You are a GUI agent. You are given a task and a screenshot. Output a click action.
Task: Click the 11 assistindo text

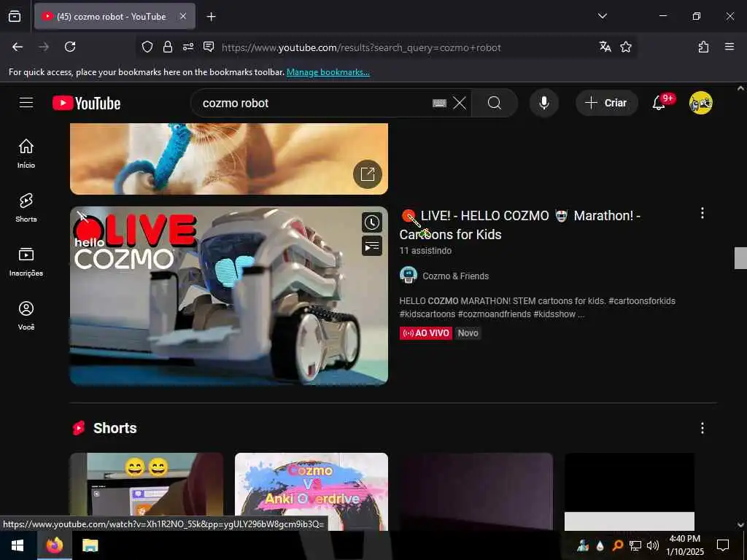[x=425, y=251]
